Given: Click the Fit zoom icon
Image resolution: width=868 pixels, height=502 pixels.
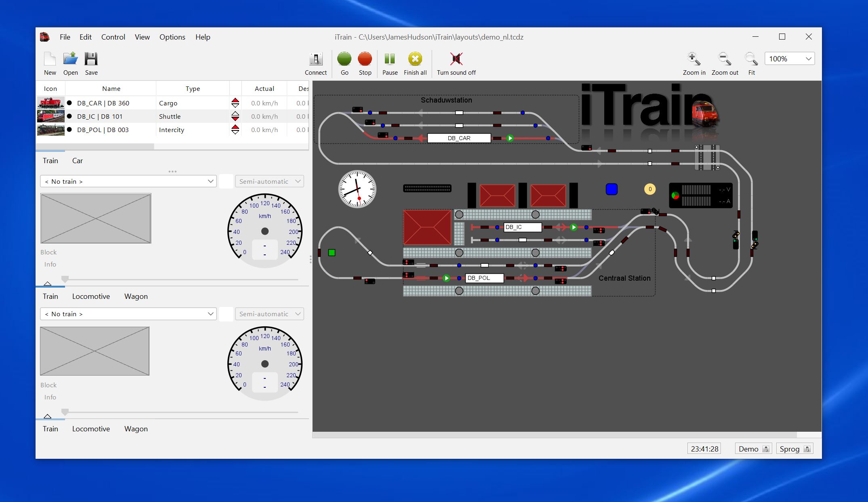Looking at the screenshot, I should tap(751, 59).
